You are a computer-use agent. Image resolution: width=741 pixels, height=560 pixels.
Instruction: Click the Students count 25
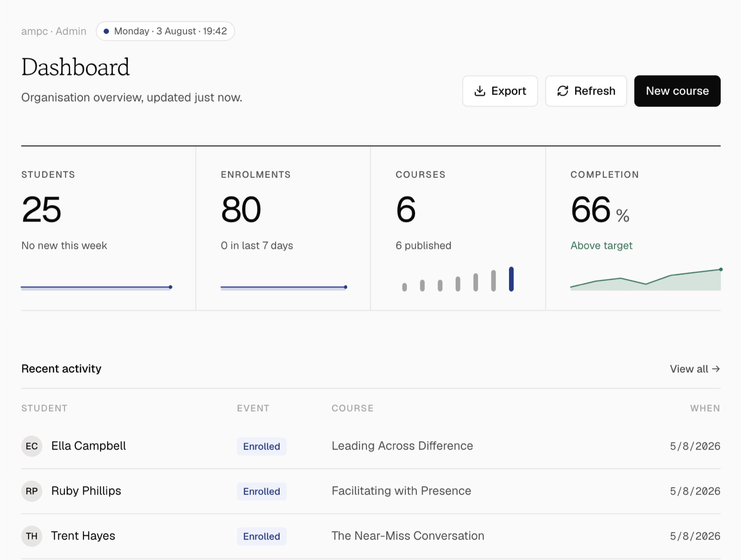41,209
